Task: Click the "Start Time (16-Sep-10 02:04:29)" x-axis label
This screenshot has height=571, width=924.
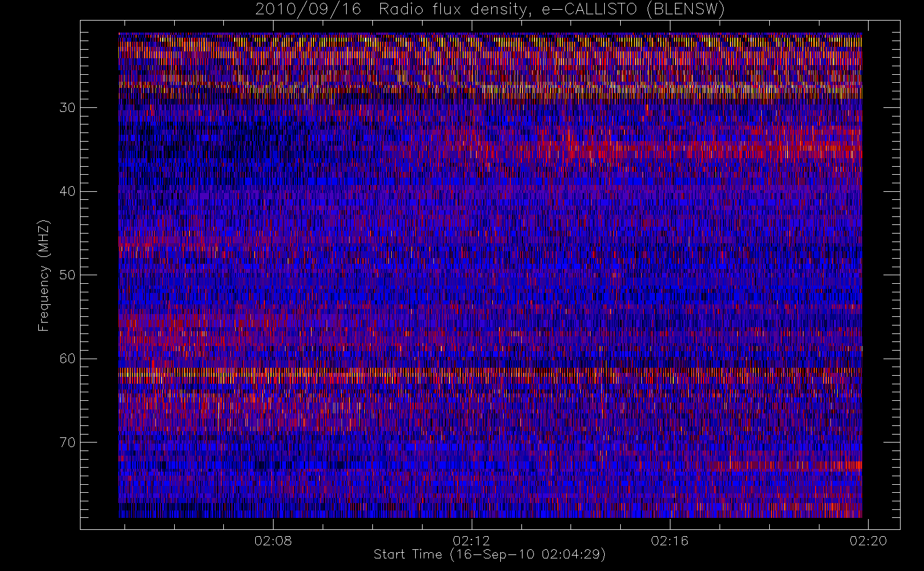Action: [x=489, y=554]
